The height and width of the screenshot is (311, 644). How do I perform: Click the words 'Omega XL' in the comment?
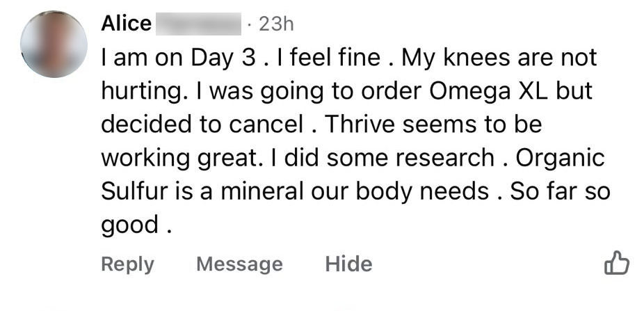[489, 91]
